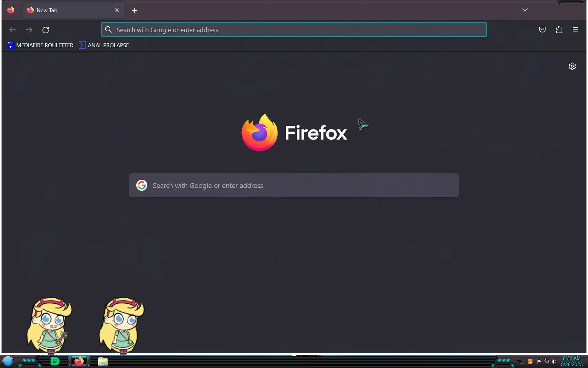Open the Save to Pocket icon
The image size is (588, 368).
coord(542,30)
